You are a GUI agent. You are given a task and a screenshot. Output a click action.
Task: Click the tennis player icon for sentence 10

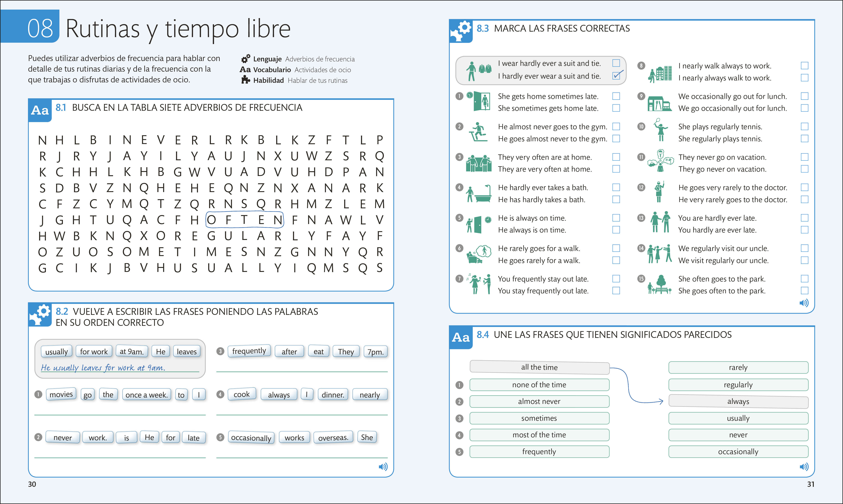coord(661,129)
